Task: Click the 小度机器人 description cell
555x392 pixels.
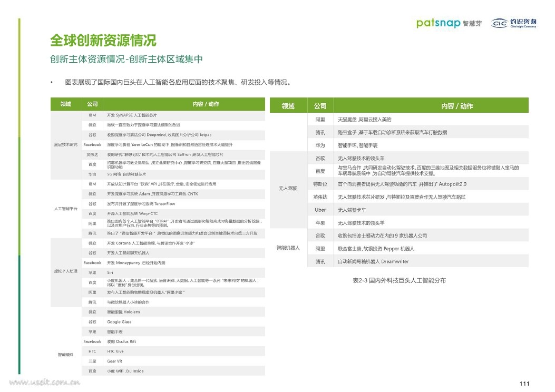Action: click(x=184, y=283)
